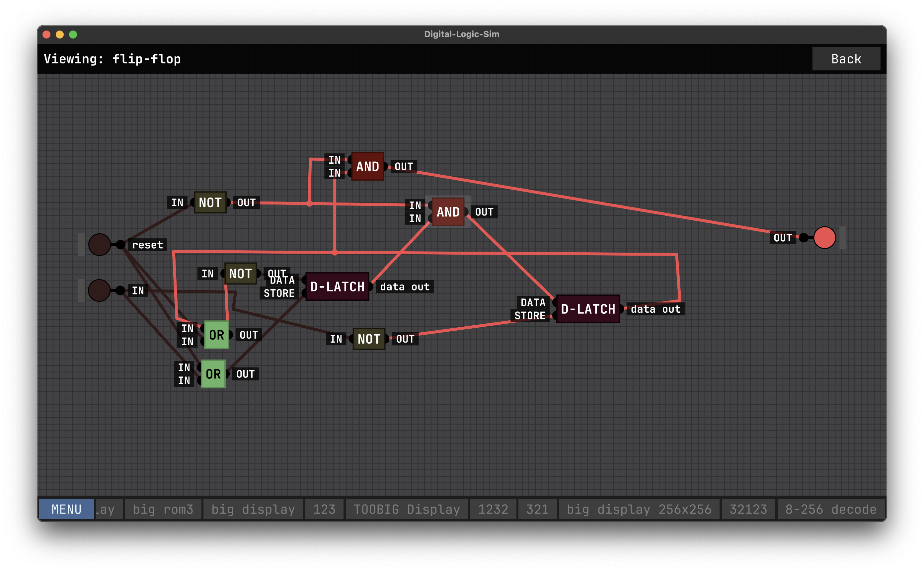Select the lower green OR gate
This screenshot has height=571, width=924.
tap(213, 374)
